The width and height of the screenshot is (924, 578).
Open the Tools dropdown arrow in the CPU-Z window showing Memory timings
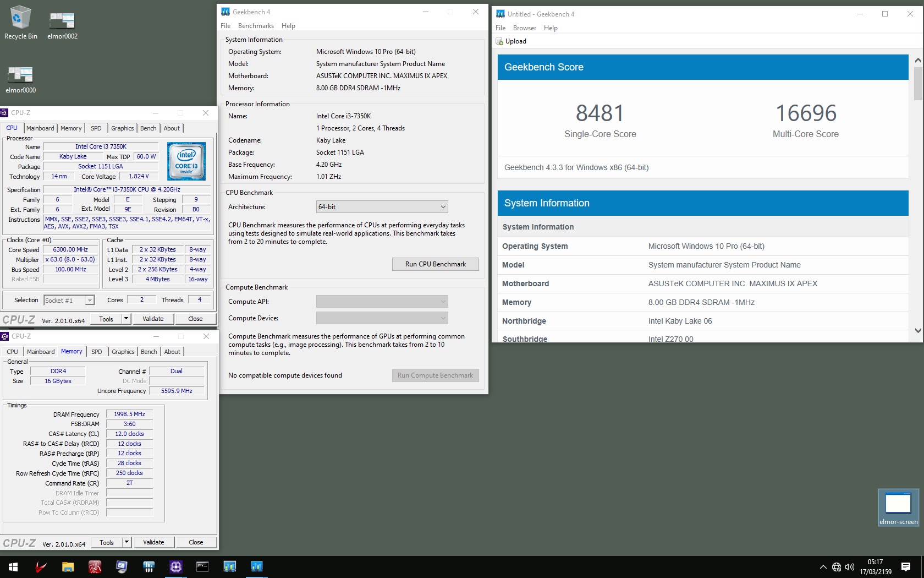[x=127, y=542]
